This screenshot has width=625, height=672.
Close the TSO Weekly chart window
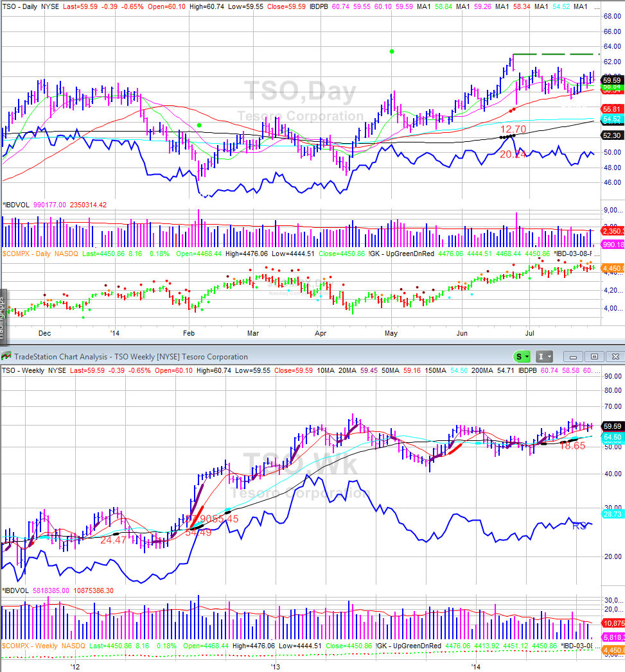[x=615, y=357]
